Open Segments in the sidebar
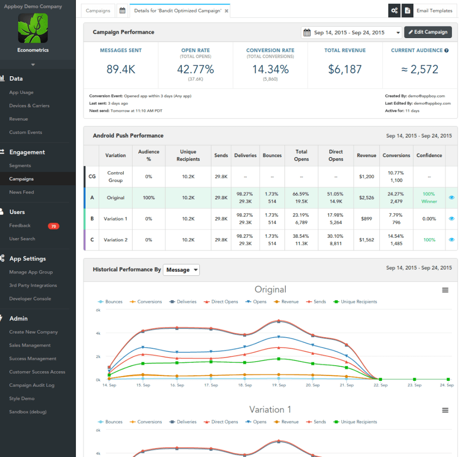 tap(20, 166)
